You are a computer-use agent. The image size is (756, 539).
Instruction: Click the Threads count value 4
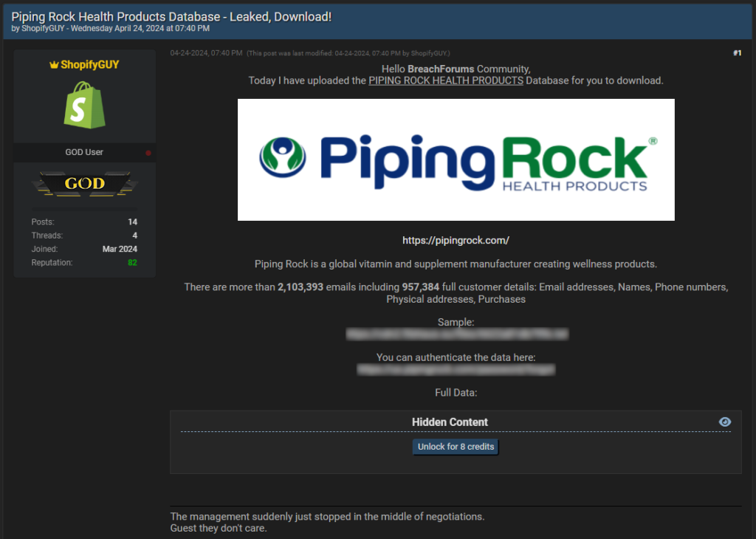[135, 236]
